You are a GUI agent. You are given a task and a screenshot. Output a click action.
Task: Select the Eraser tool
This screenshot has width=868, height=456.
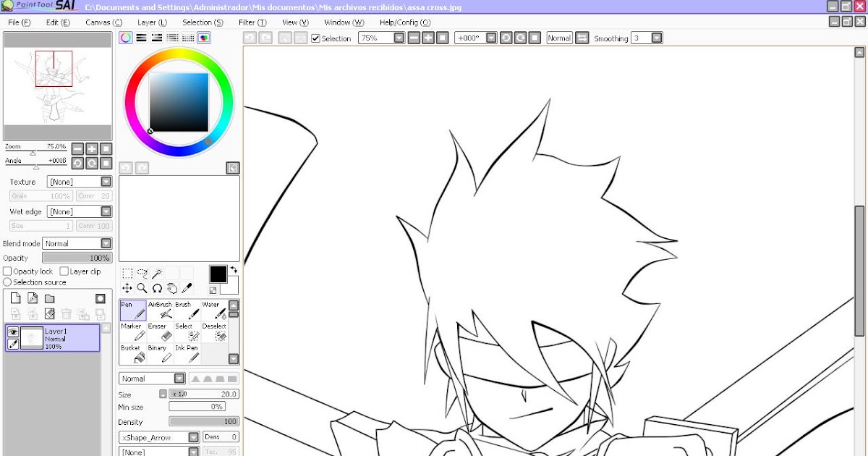click(x=160, y=332)
